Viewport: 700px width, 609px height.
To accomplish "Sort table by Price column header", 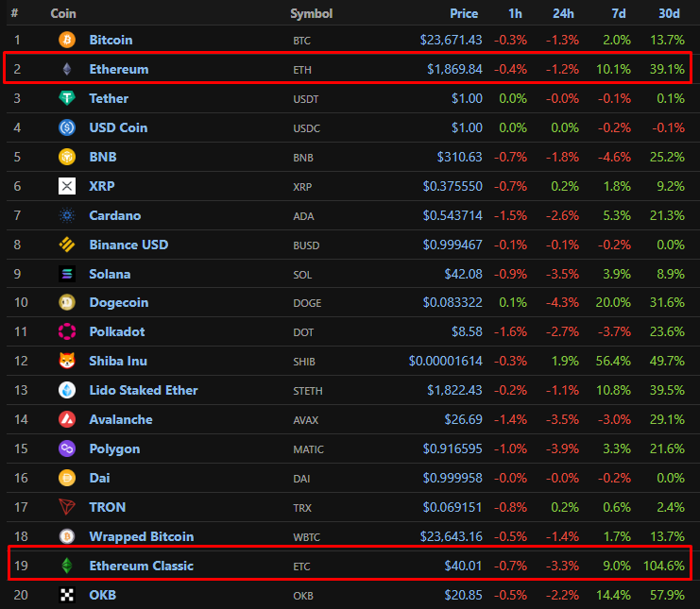I will coord(466,14).
